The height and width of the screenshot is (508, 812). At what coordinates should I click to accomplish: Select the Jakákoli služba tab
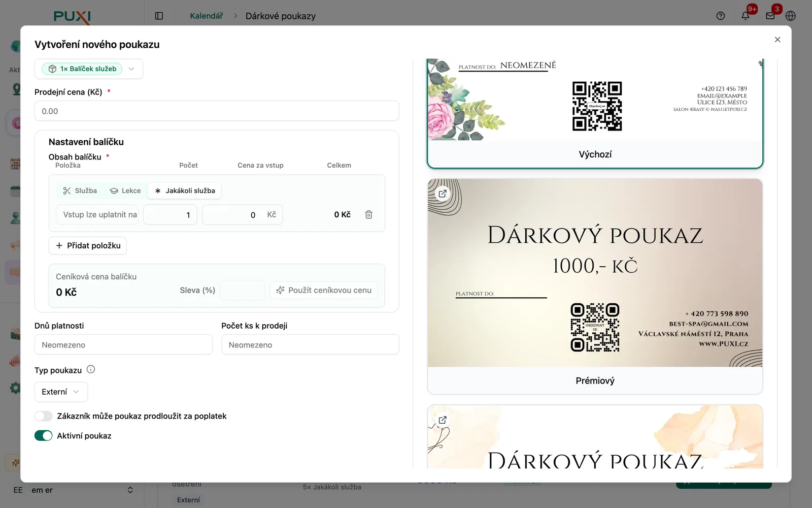point(185,190)
